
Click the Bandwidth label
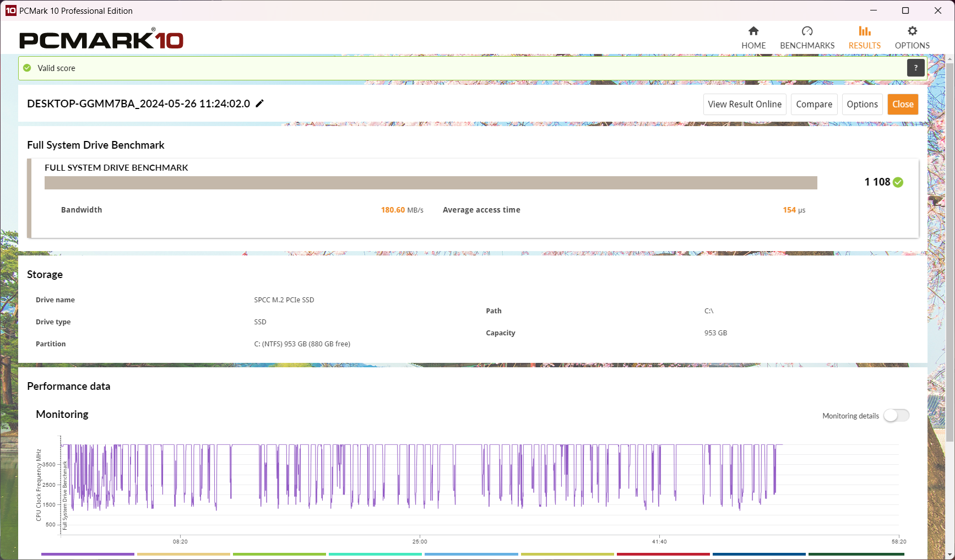pyautogui.click(x=82, y=210)
